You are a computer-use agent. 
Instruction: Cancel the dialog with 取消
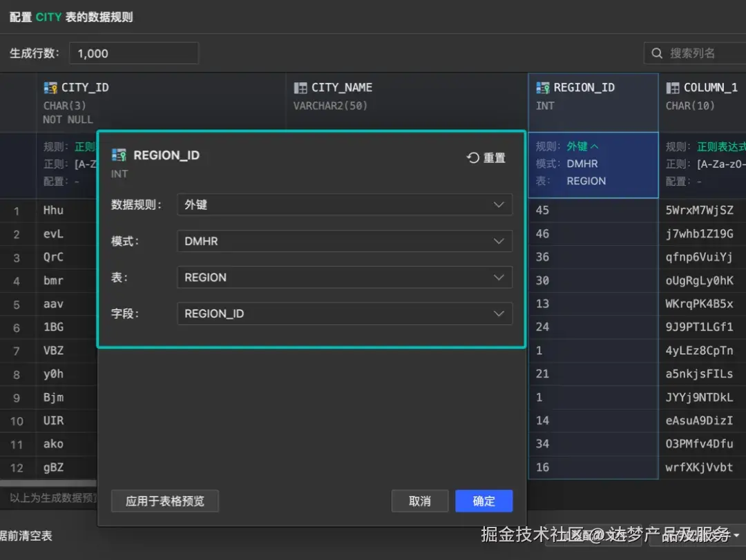pos(420,501)
